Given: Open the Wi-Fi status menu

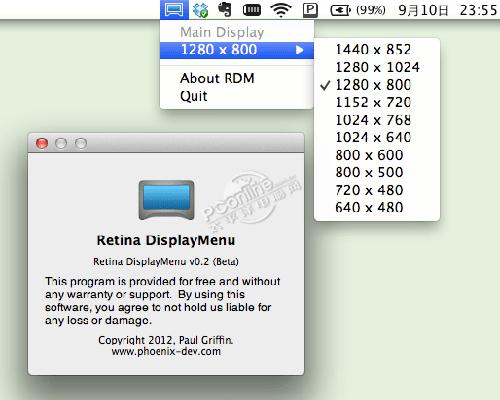Looking at the screenshot, I should pos(281,10).
